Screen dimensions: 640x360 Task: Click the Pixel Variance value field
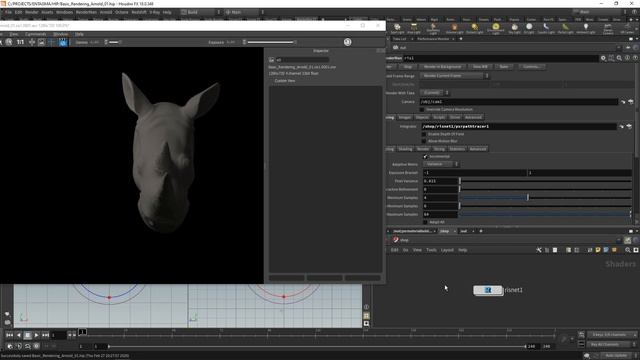pos(440,181)
